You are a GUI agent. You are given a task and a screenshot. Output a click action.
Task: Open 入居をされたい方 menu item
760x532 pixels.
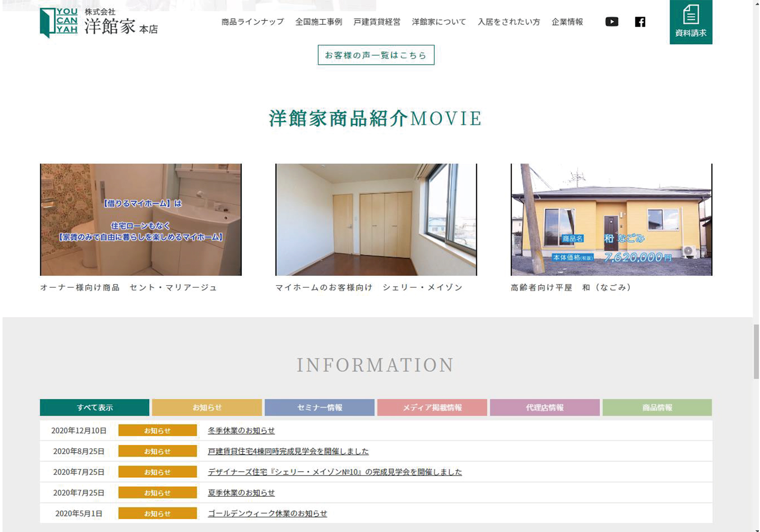click(509, 22)
